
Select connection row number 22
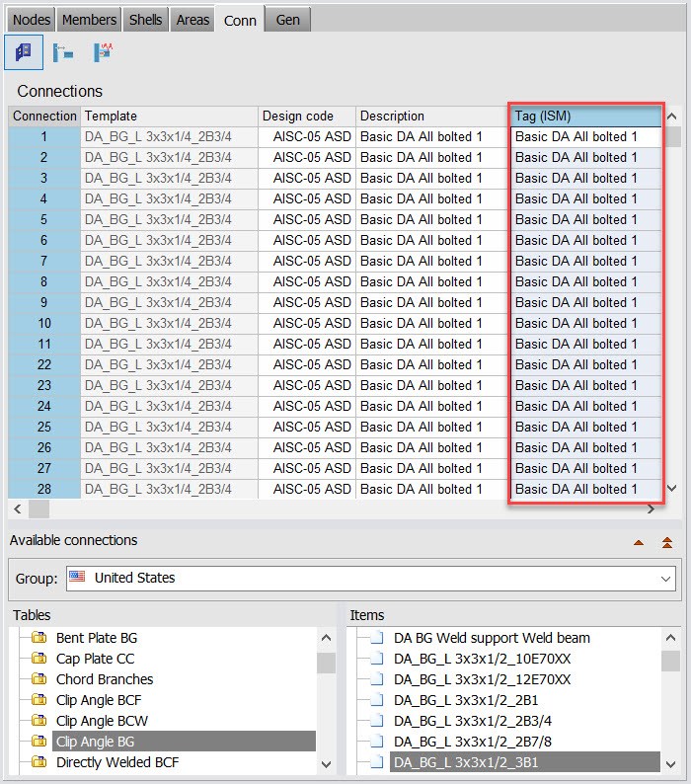[x=44, y=364]
